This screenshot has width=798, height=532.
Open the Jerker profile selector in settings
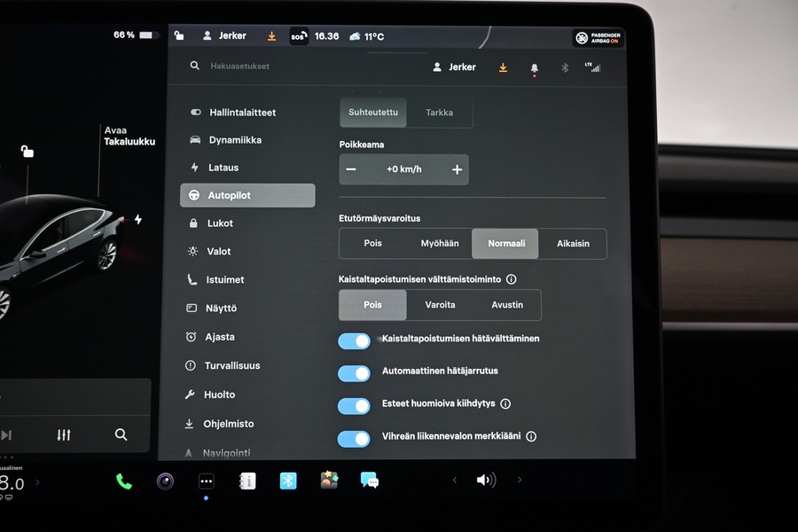tap(454, 67)
